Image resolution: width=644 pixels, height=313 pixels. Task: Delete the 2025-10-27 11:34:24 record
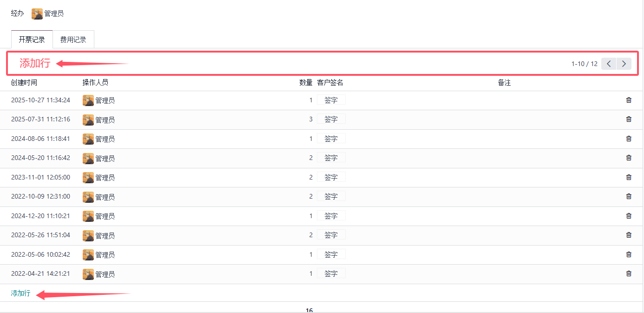[x=629, y=100]
